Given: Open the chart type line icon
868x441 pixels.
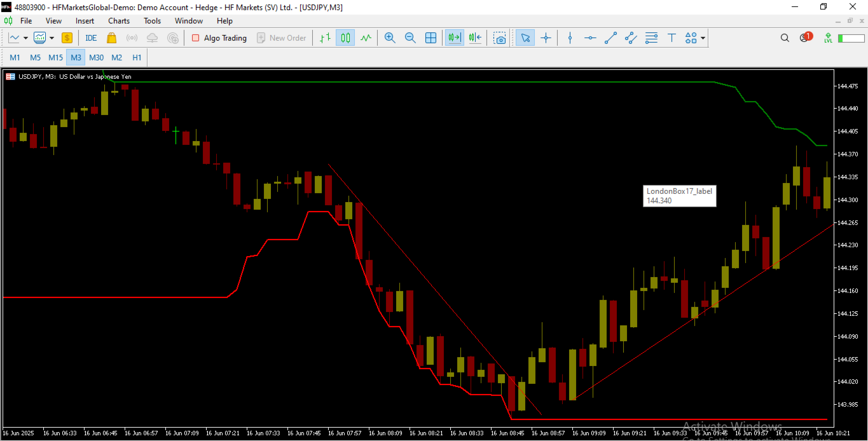Looking at the screenshot, I should coord(14,38).
